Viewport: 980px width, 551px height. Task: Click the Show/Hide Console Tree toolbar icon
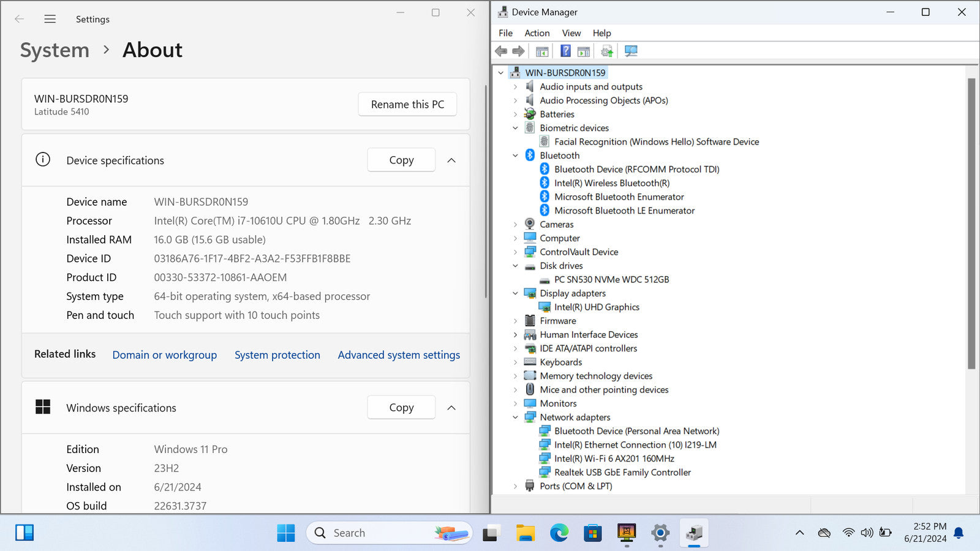pyautogui.click(x=542, y=51)
